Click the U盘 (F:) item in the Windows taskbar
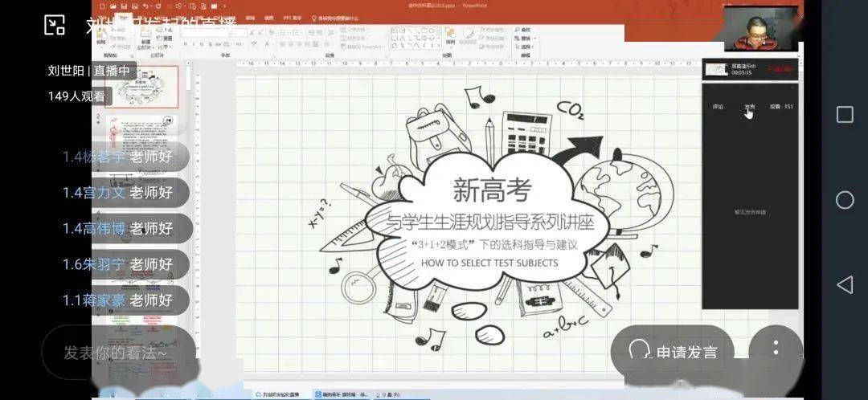The image size is (868, 400). [x=387, y=394]
